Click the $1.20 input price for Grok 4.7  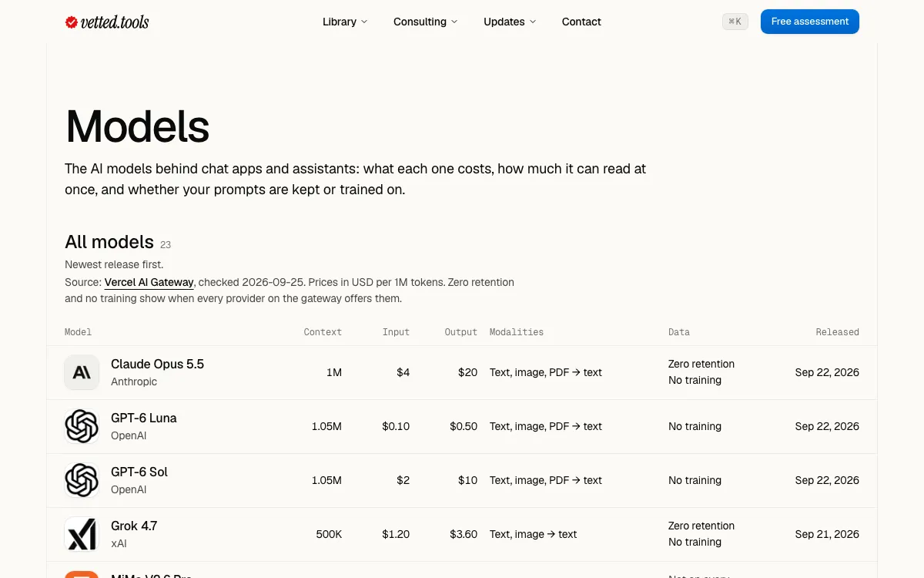pyautogui.click(x=396, y=534)
